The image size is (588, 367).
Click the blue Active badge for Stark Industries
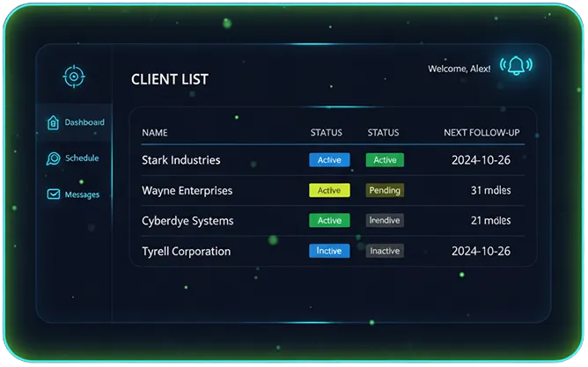pos(329,160)
